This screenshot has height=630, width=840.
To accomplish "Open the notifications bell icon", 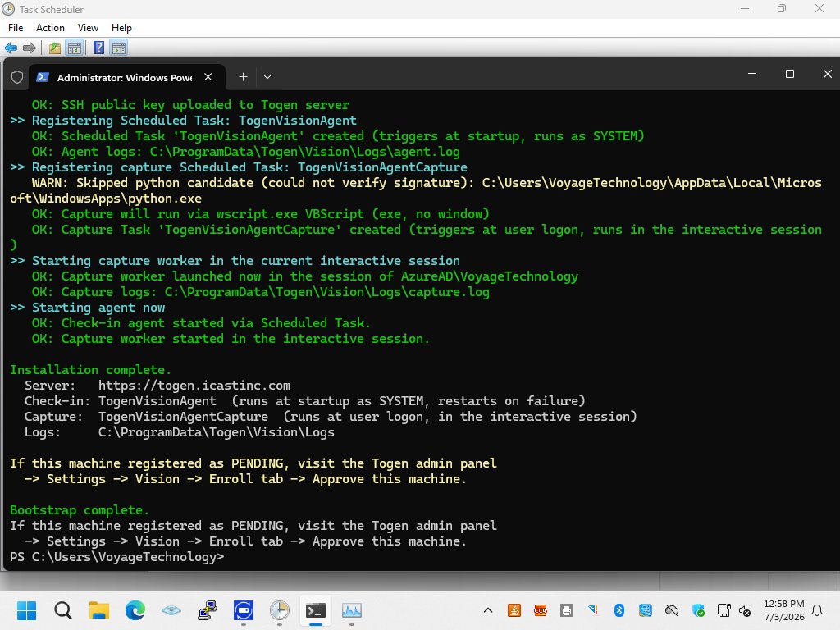I will (818, 610).
